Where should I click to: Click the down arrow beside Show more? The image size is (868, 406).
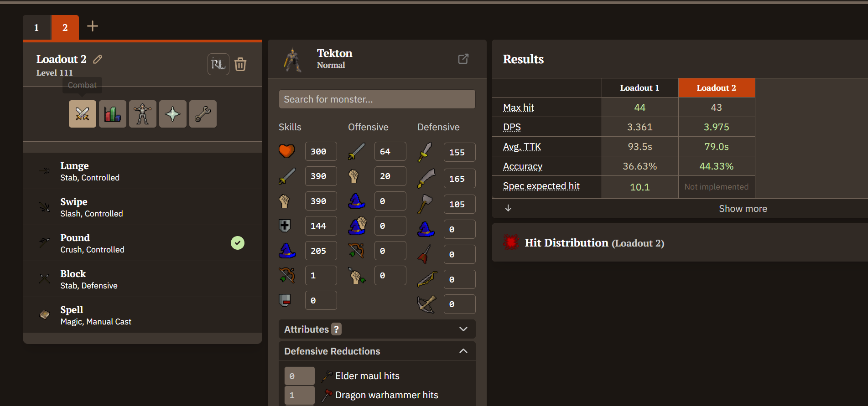tap(508, 208)
